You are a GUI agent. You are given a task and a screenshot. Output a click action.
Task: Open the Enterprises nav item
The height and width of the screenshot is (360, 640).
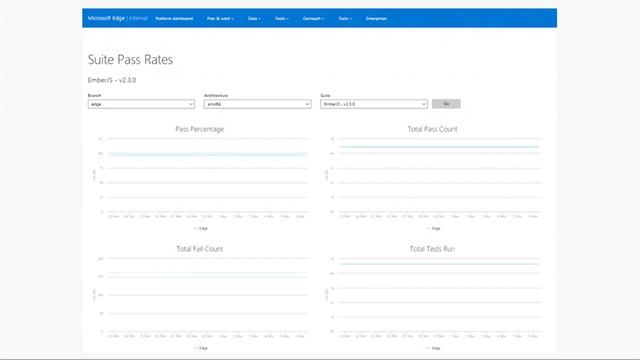376,19
